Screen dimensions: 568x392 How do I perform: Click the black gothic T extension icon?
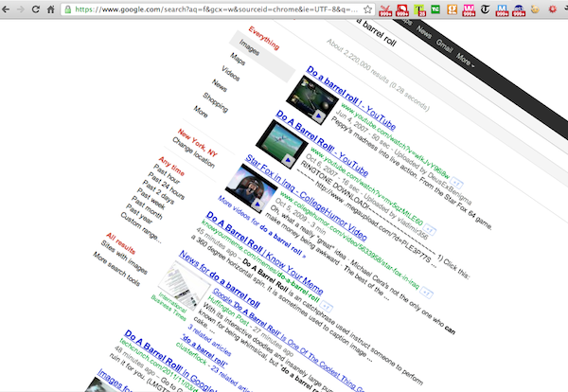tap(485, 9)
